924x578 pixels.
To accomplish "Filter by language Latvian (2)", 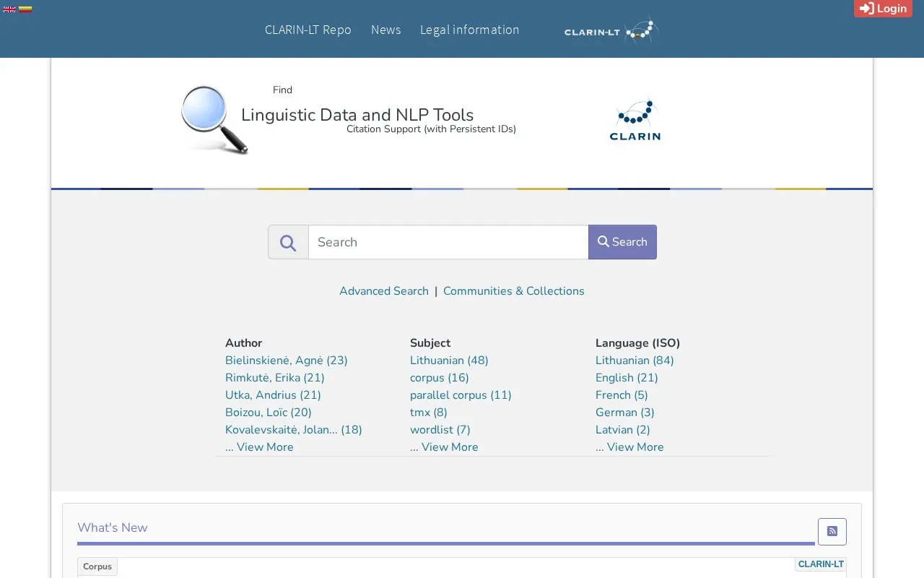I will pos(623,430).
